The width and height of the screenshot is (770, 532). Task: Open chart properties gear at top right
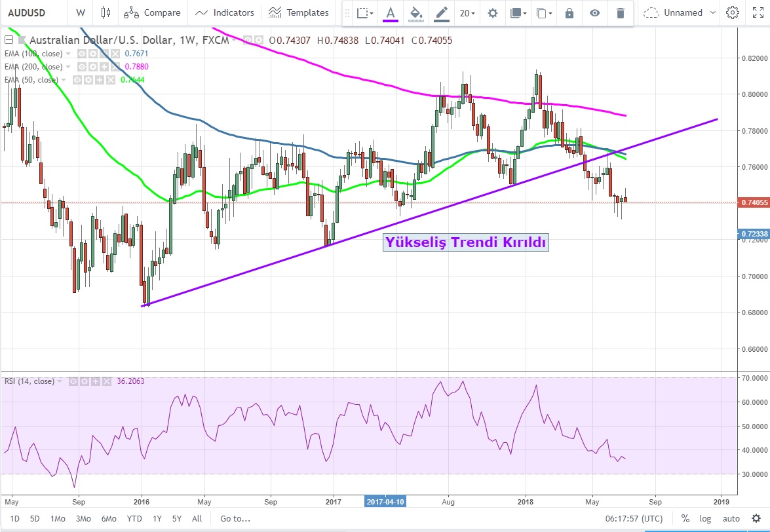pyautogui.click(x=733, y=12)
